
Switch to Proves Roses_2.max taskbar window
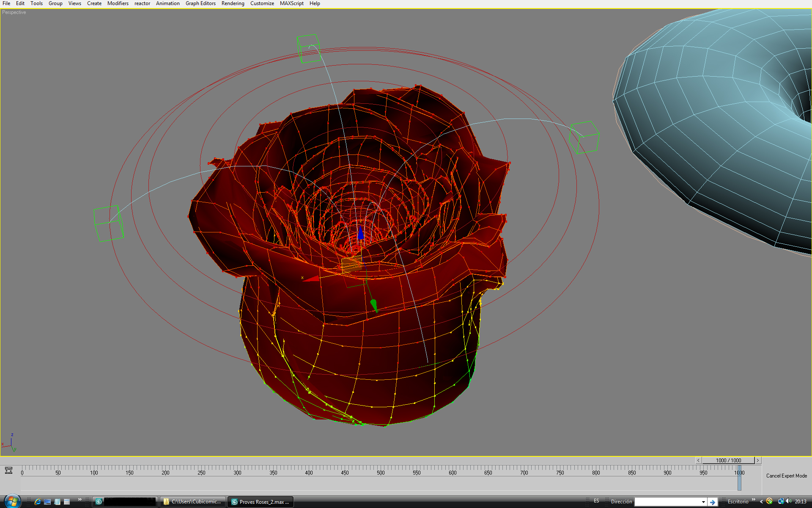(261, 502)
